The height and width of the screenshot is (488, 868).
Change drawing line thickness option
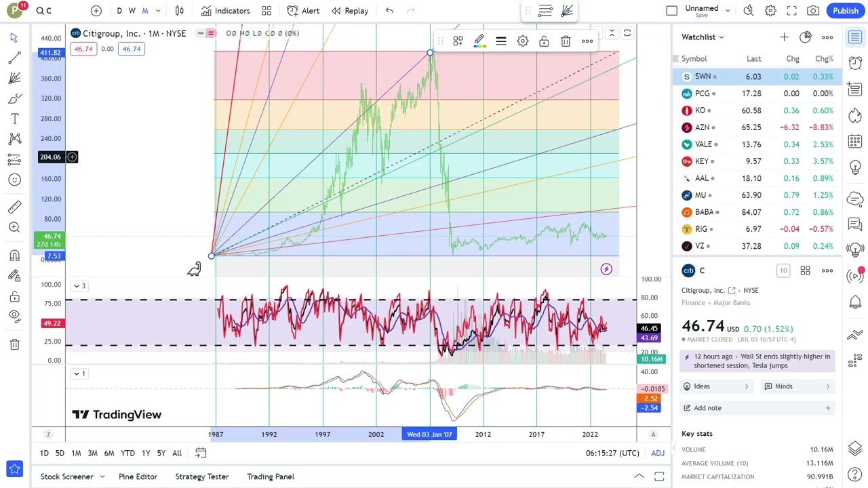pos(501,41)
